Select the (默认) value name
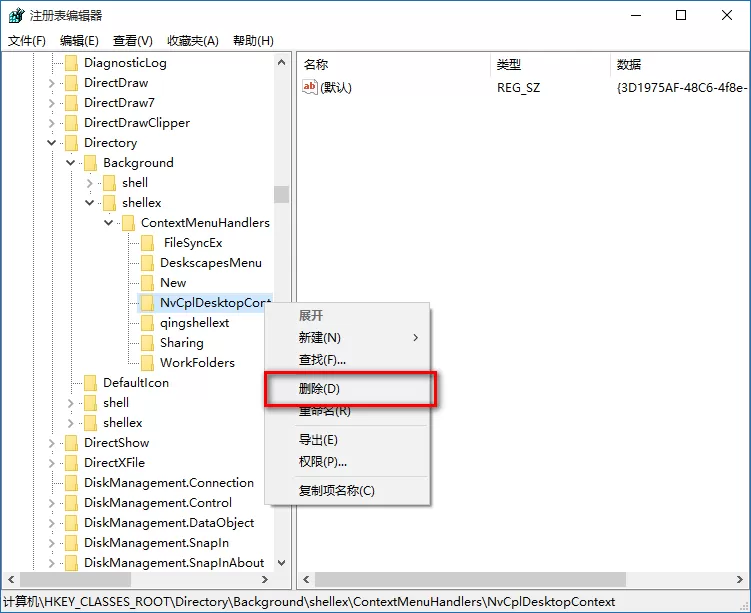This screenshot has width=751, height=613. [x=336, y=88]
